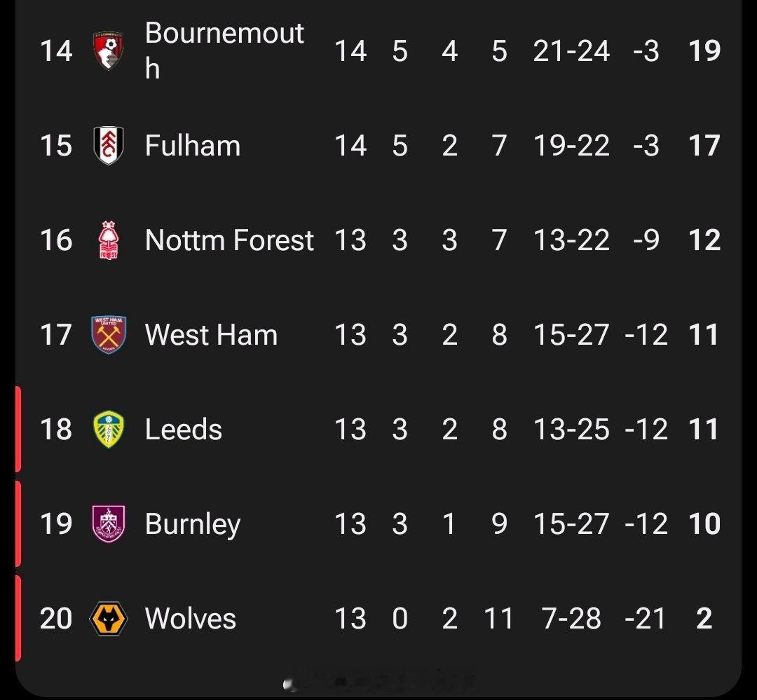Select the Leeds team name
Image resolution: width=757 pixels, height=700 pixels.
click(184, 429)
